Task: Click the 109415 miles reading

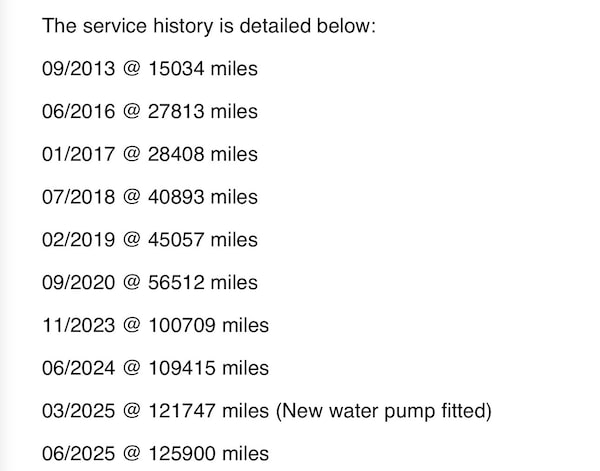Action: [x=208, y=368]
